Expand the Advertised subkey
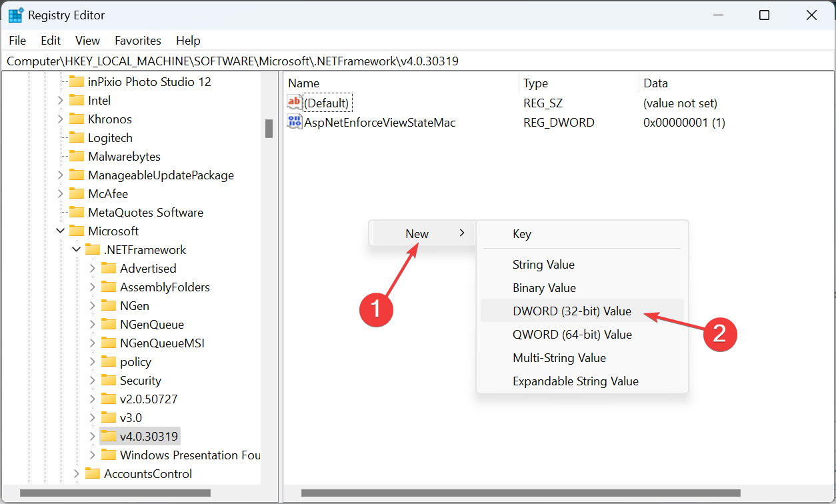This screenshot has height=504, width=836. 92,268
